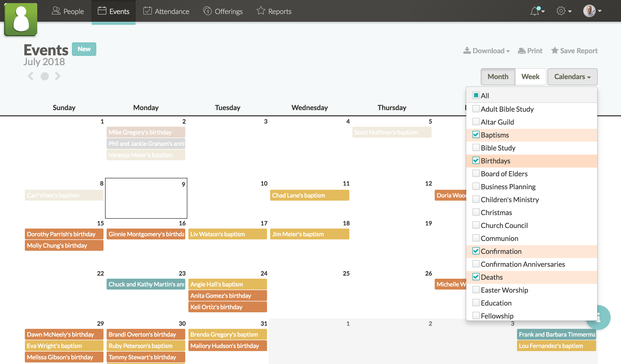The width and height of the screenshot is (621, 364).
Task: Click the New event button
Action: pos(84,49)
